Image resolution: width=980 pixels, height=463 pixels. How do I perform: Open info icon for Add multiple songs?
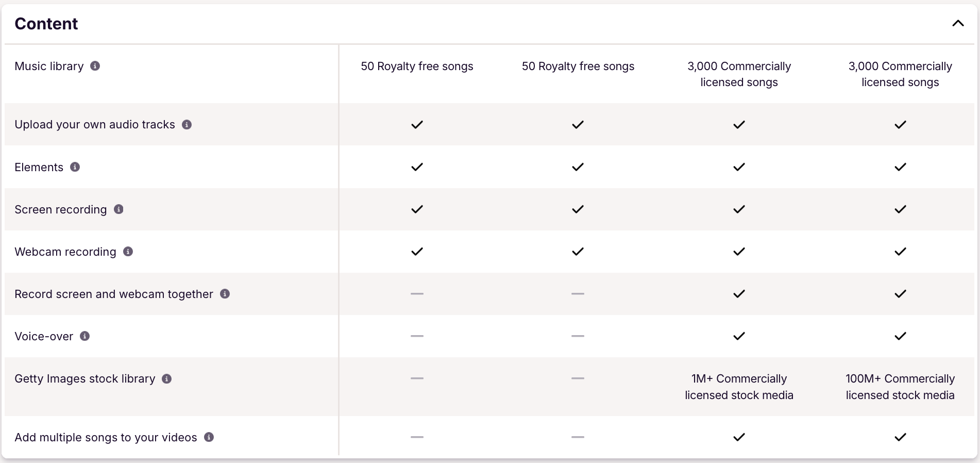tap(209, 437)
